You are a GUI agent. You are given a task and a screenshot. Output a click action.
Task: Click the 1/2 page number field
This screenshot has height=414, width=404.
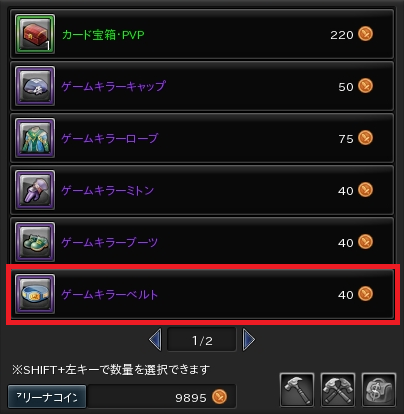pyautogui.click(x=202, y=340)
